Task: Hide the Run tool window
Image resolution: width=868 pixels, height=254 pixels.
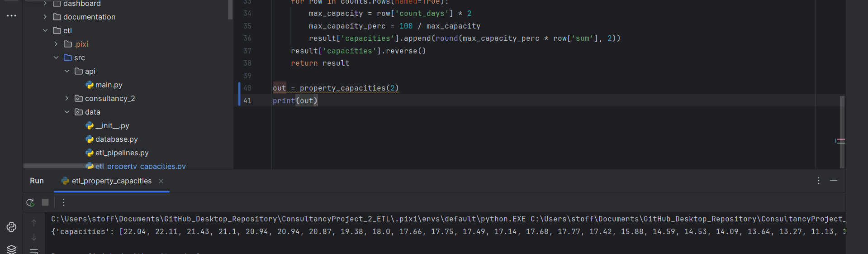Action: coord(833,181)
